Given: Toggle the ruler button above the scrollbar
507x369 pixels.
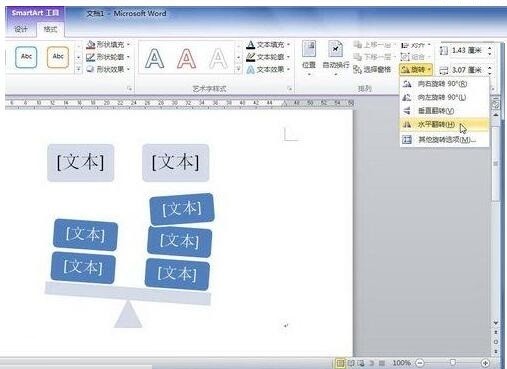Looking at the screenshot, I should [496, 104].
